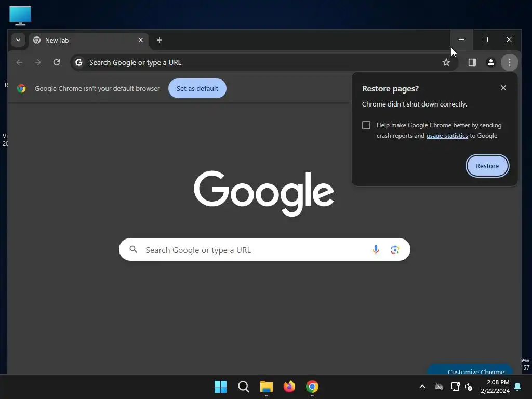Open the usage statistics link
The height and width of the screenshot is (399, 532).
click(447, 136)
